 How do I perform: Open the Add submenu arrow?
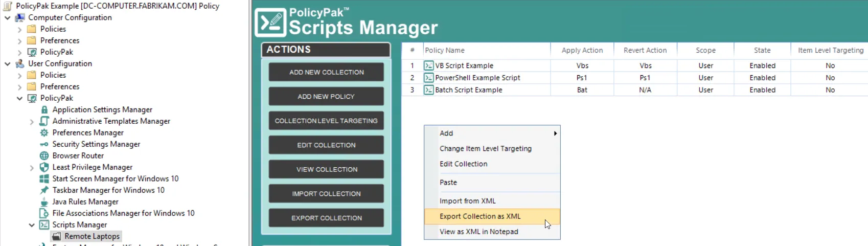555,133
